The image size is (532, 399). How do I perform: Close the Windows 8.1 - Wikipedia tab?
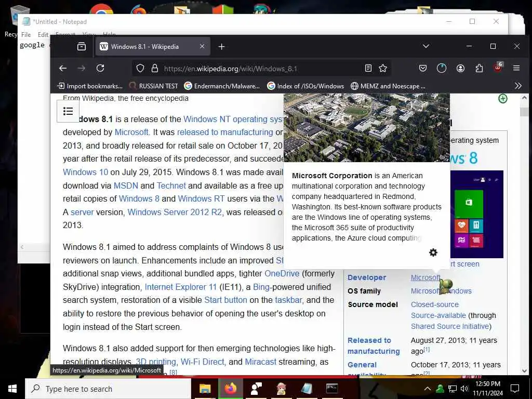202,46
